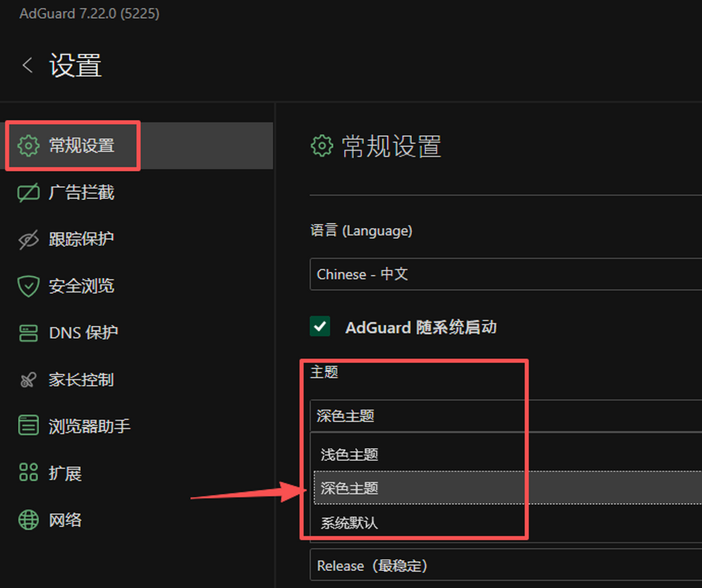This screenshot has width=702, height=588.
Task: Click the 常规设置 page heading text
Action: 391,146
